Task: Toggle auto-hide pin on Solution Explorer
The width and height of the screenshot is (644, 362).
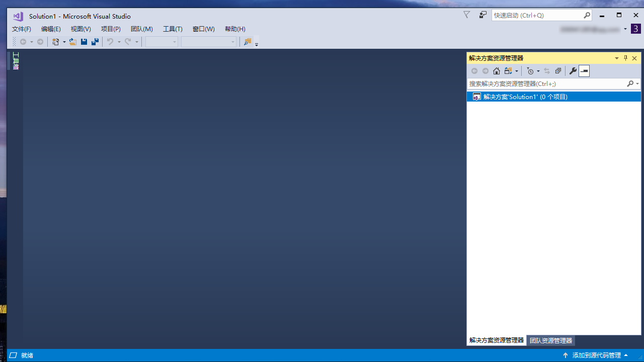Action: click(625, 58)
